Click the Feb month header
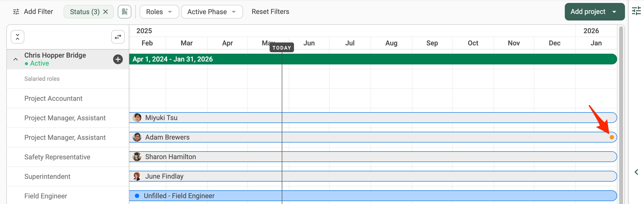This screenshot has width=644, height=204. pos(147,43)
